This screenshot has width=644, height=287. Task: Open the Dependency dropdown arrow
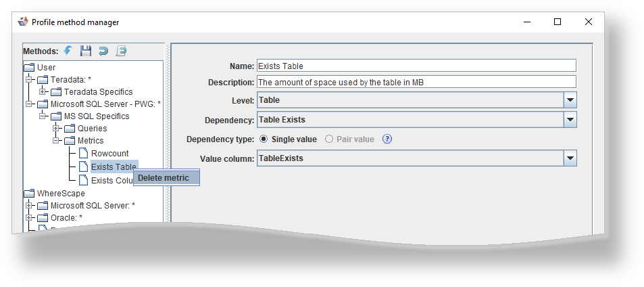(x=570, y=120)
